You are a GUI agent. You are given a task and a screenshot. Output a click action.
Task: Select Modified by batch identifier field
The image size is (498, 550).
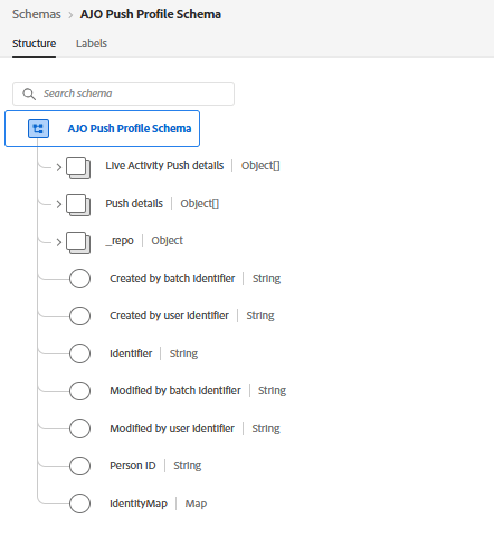(175, 390)
